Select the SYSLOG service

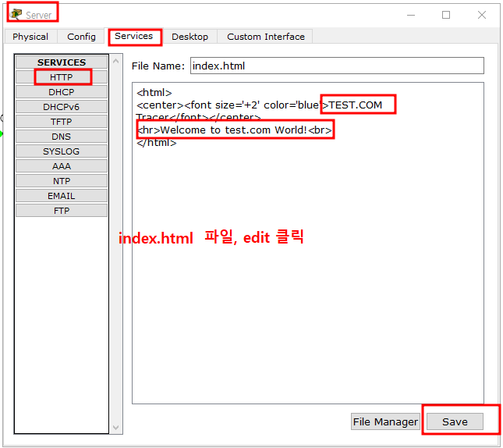click(62, 151)
